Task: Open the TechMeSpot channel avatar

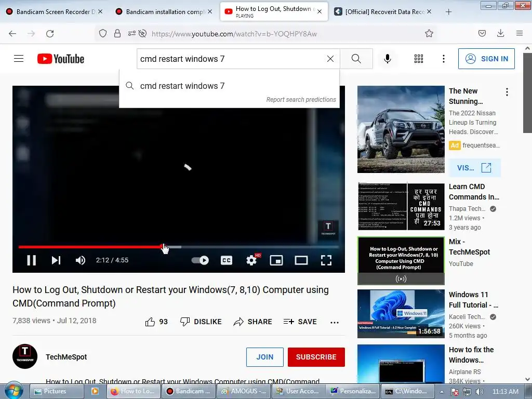Action: [25, 356]
